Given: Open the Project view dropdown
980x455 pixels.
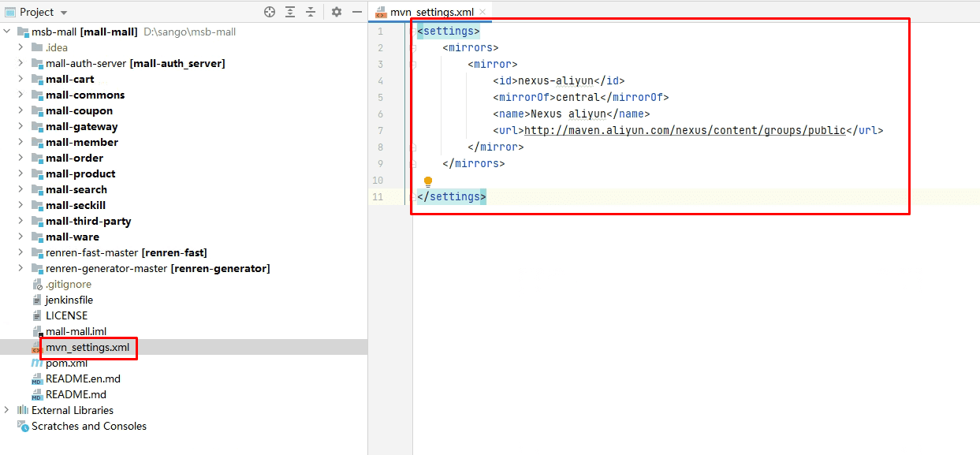Looking at the screenshot, I should 64,13.
